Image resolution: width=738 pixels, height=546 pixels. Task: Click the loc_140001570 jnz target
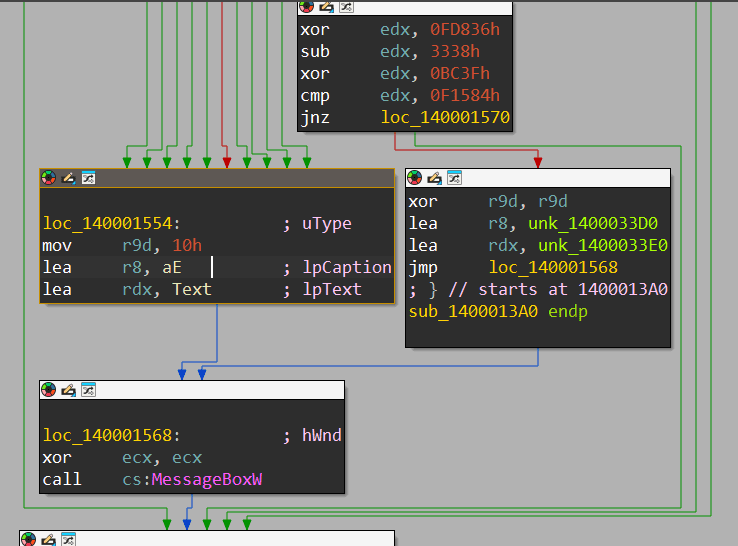pyautogui.click(x=445, y=118)
